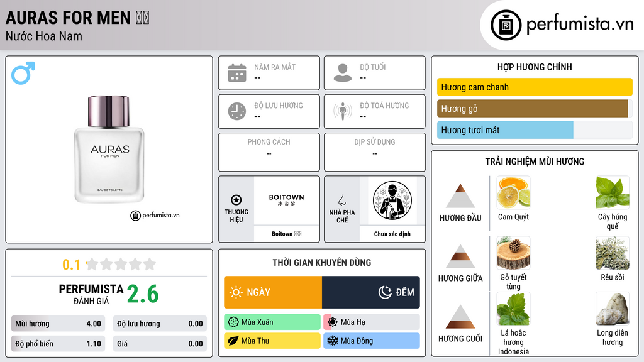Image resolution: width=644 pixels, height=362 pixels.
Task: Click the Giá 0.00 score row
Action: coord(160,344)
